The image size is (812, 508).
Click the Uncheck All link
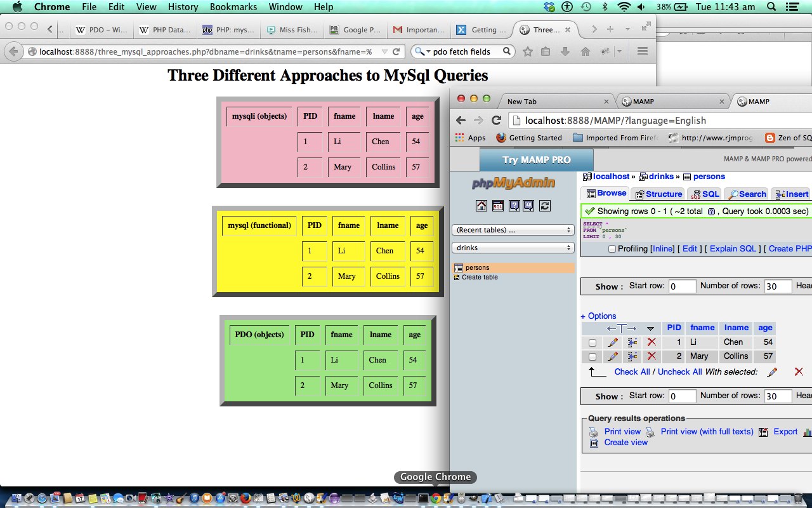coord(679,371)
